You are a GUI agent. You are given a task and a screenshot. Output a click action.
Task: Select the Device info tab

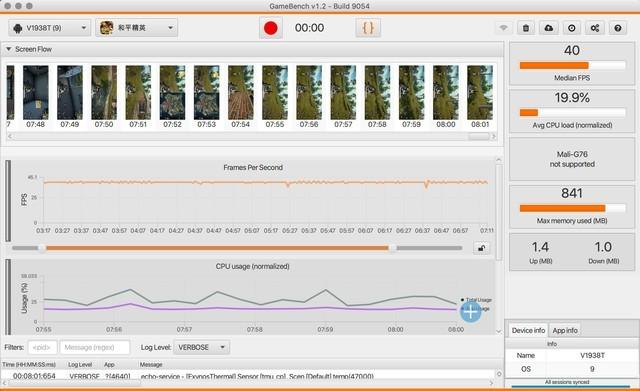click(x=528, y=330)
